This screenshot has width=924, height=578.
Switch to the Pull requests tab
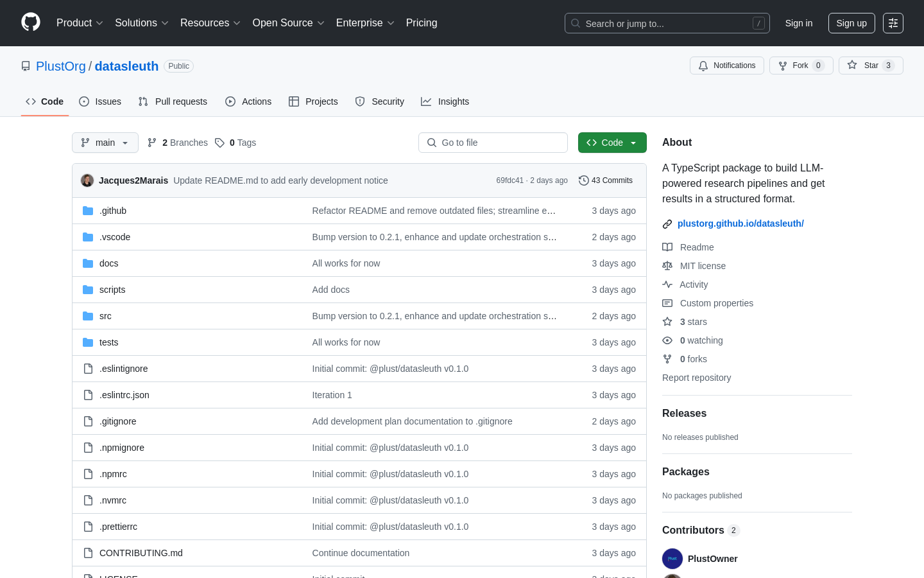(x=173, y=101)
